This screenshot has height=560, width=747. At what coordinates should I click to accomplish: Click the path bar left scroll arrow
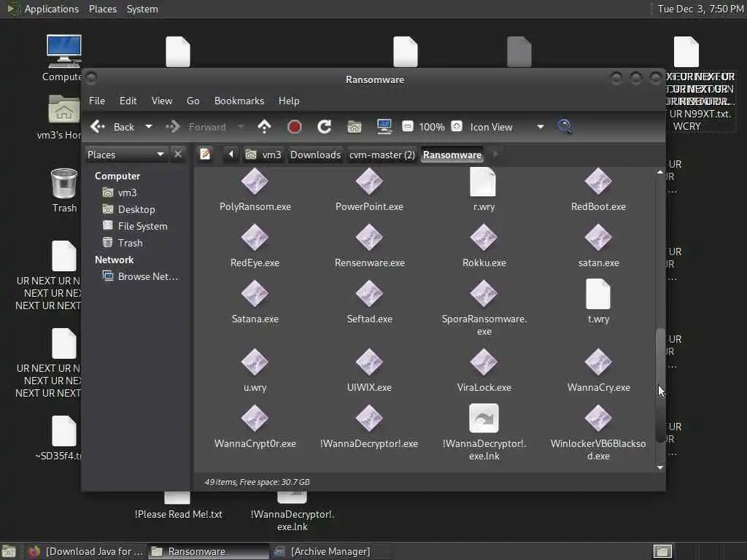pos(231,155)
